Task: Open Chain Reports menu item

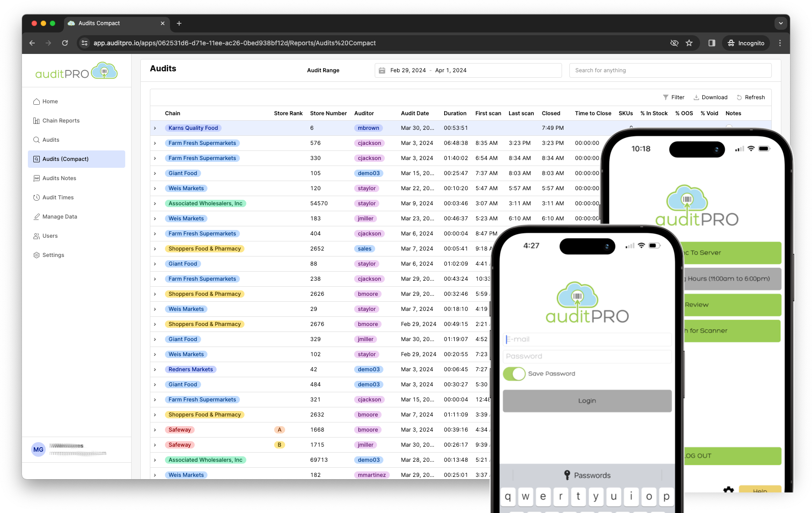Action: pyautogui.click(x=76, y=121)
